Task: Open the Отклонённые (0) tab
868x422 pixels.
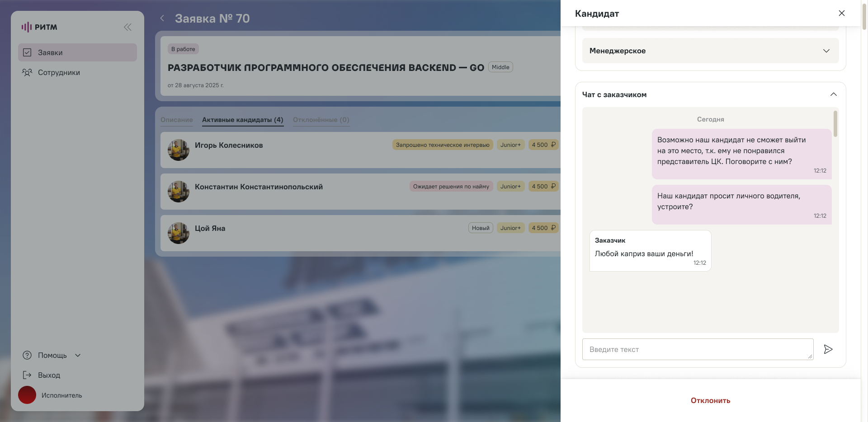Action: pyautogui.click(x=321, y=120)
